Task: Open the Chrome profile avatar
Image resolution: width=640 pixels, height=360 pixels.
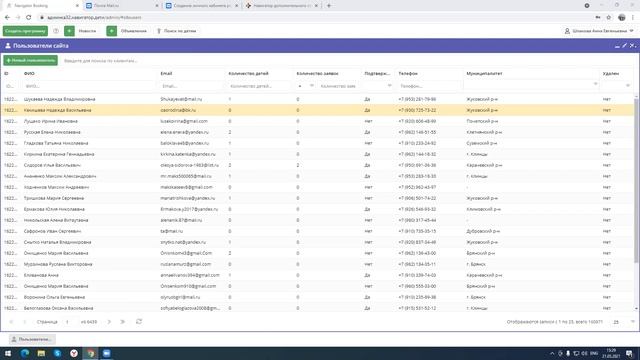Action: [622, 18]
